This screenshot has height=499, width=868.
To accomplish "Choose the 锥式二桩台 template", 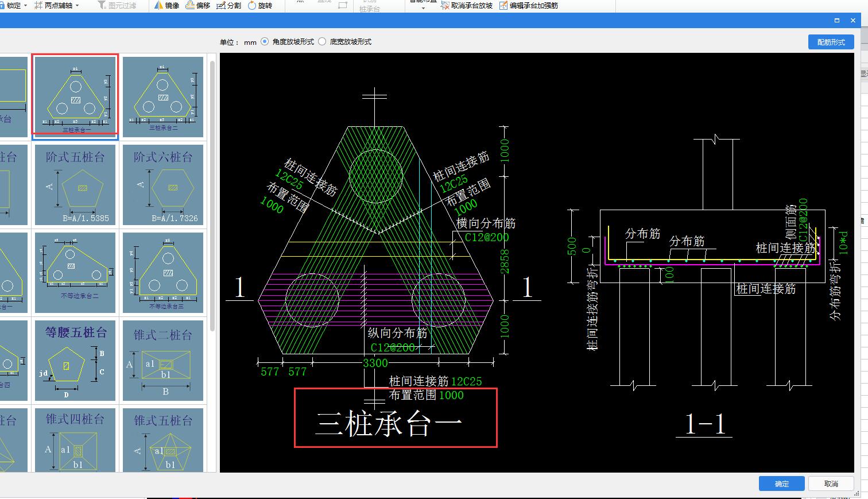I will [164, 360].
